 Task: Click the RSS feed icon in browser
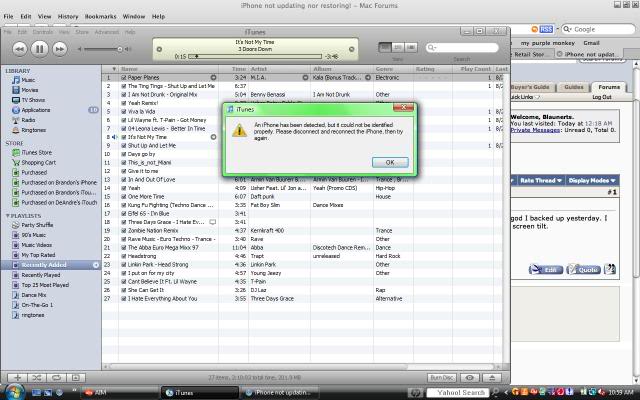546,29
